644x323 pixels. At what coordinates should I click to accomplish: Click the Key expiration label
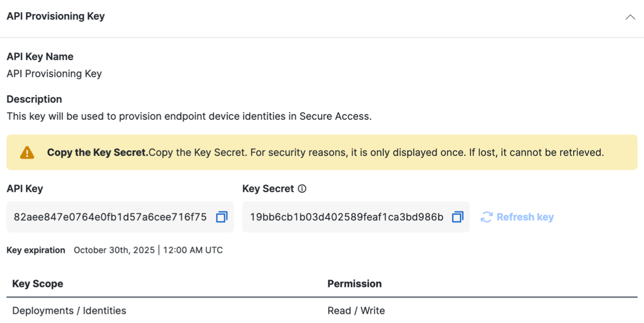click(x=36, y=250)
